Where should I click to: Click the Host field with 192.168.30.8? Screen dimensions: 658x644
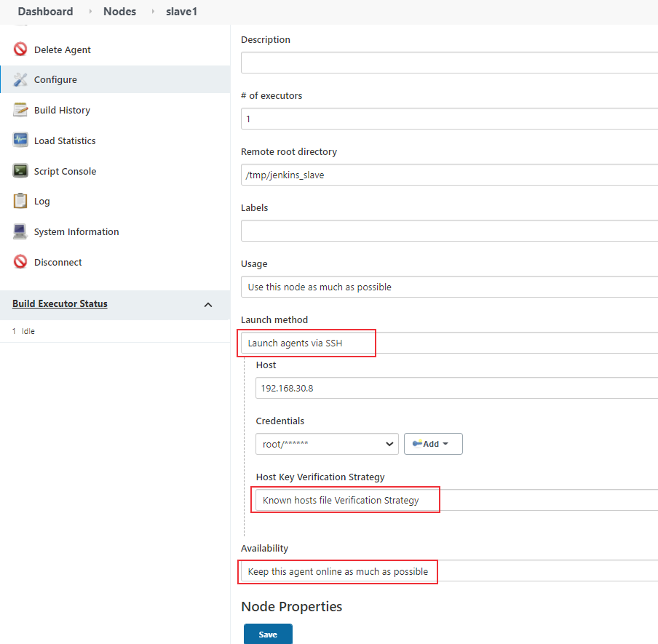(456, 388)
